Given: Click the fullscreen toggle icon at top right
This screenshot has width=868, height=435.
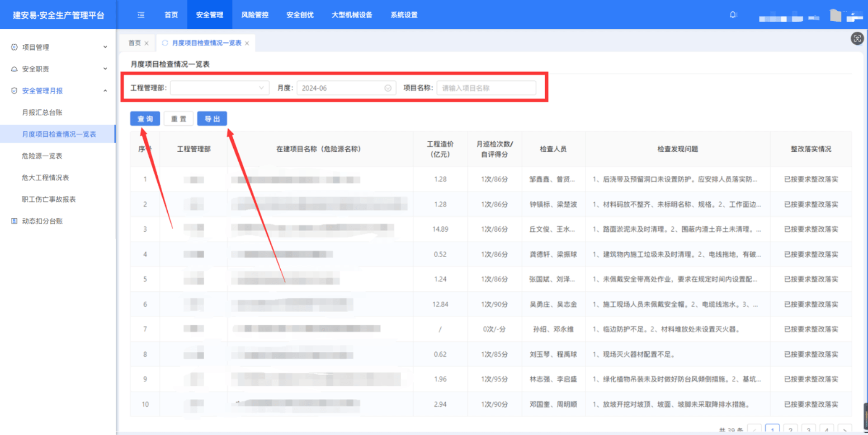Looking at the screenshot, I should pos(857,39).
